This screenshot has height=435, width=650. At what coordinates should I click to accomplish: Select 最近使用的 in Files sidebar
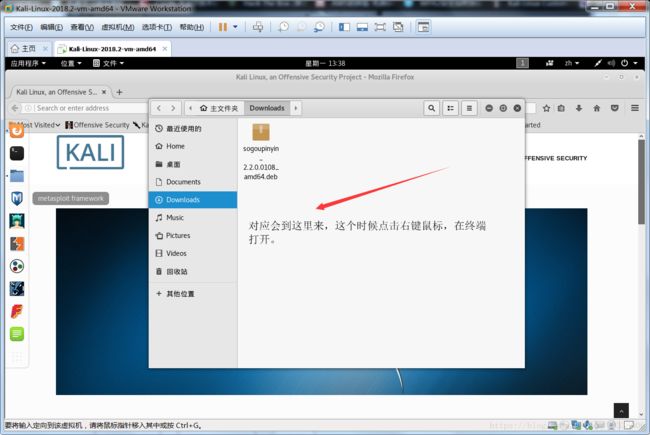click(193, 129)
